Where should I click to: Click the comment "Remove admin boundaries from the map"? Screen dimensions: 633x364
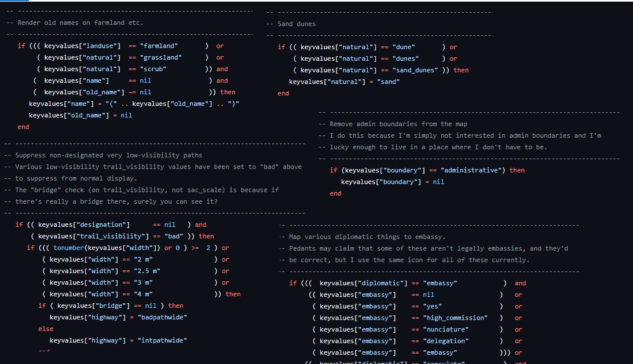pyautogui.click(x=393, y=124)
